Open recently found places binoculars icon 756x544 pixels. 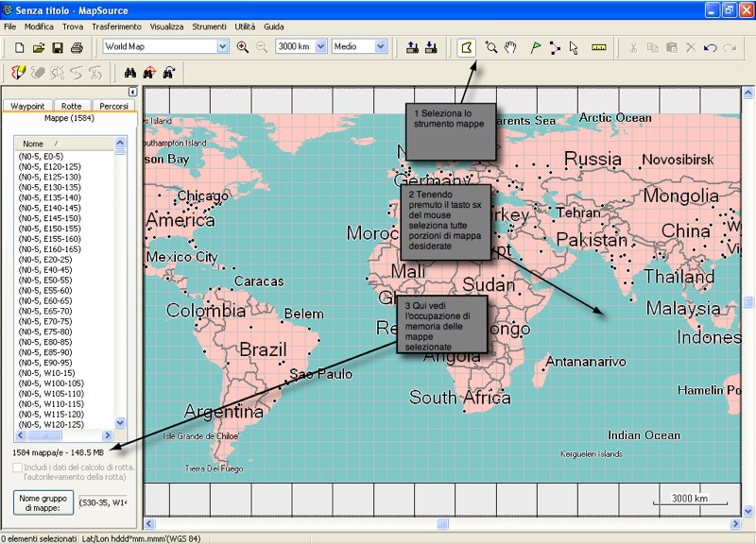[169, 73]
